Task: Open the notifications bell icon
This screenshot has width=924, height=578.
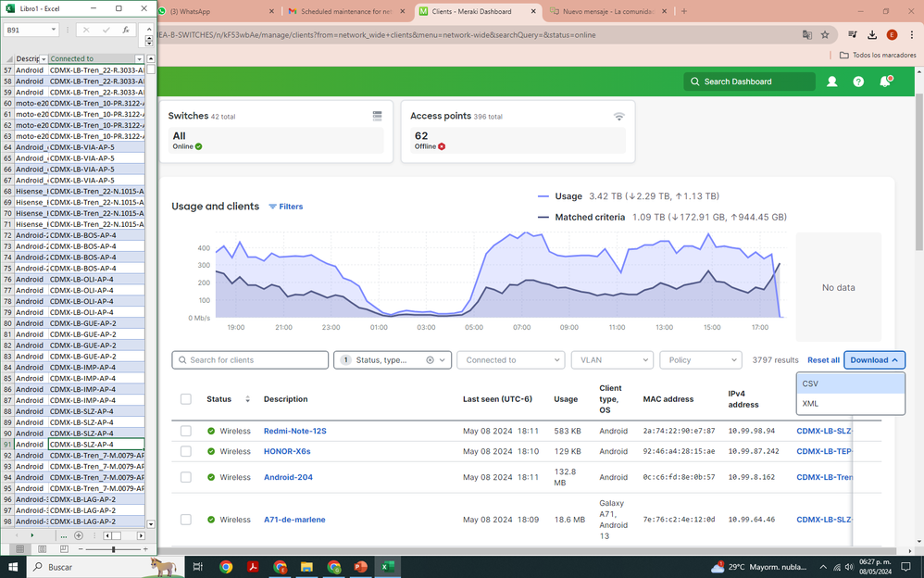Action: [x=885, y=82]
